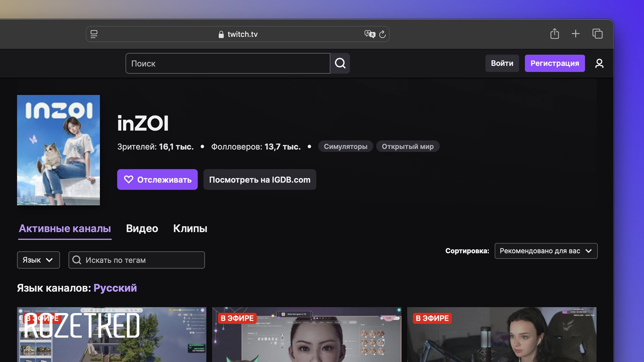Click the heart icon on the follow button
This screenshot has height=362, width=644.
coord(129,180)
